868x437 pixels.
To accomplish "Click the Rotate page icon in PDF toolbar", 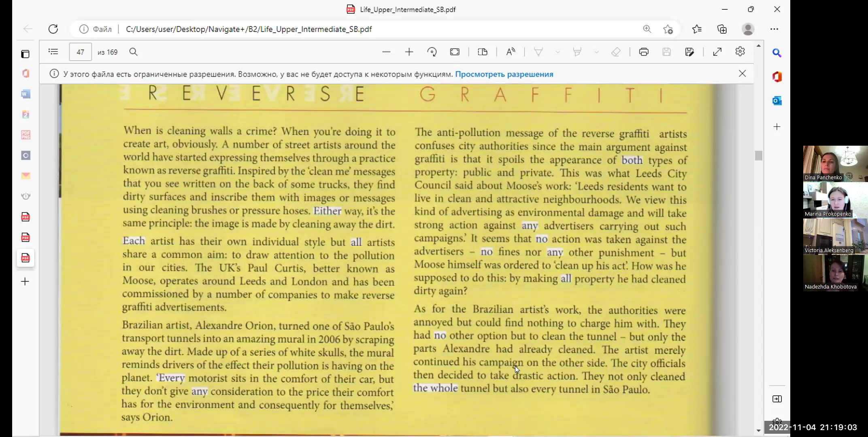I will (432, 52).
